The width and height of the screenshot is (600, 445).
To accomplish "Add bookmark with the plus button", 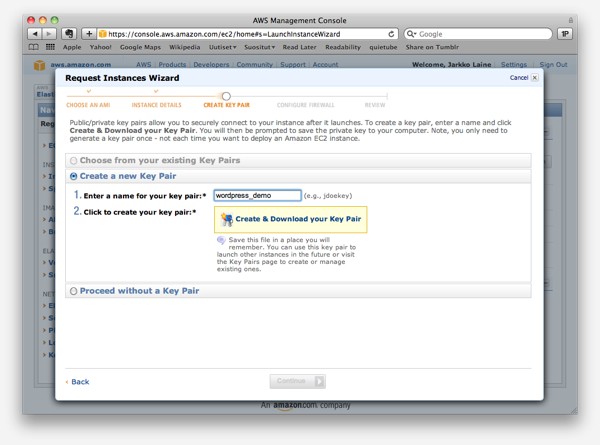I will 89,34.
